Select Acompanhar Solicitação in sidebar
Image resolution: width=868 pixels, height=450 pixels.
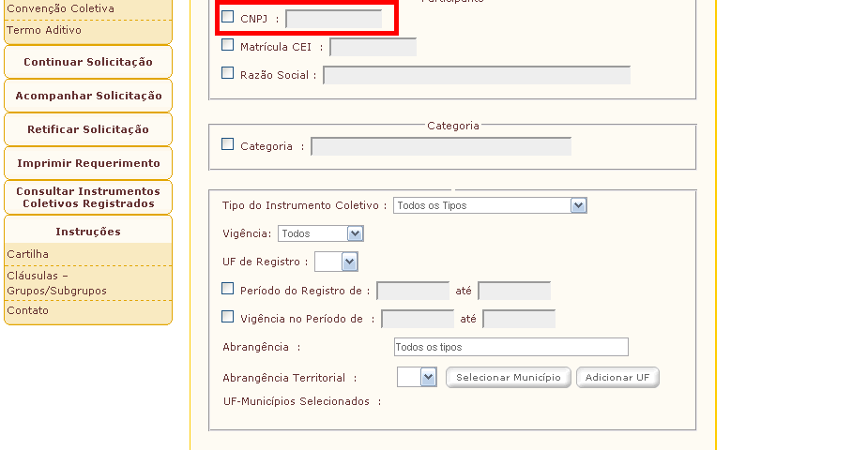pyautogui.click(x=88, y=96)
